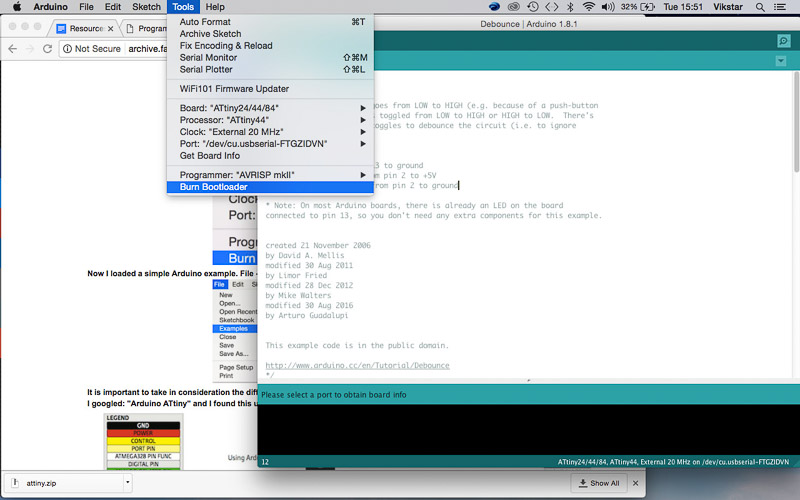Click the pinout LEGEND image on the webpage
Screen dimensions: 800x500
click(143, 442)
